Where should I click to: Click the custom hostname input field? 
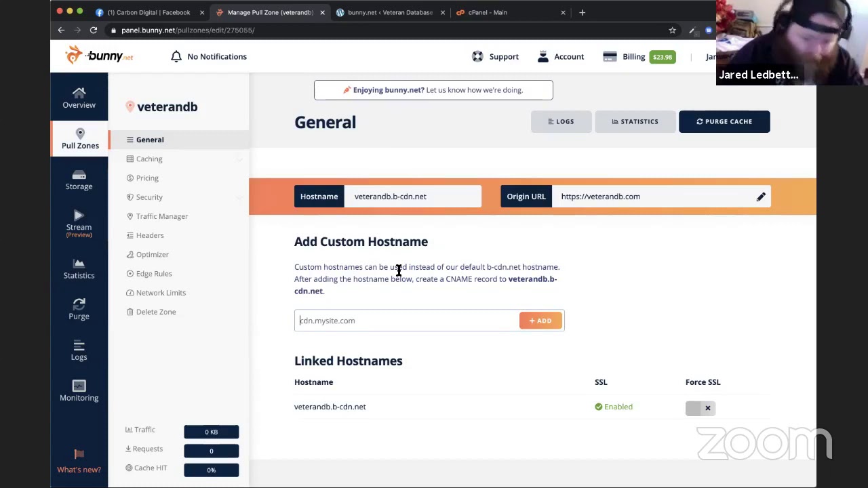pos(408,321)
